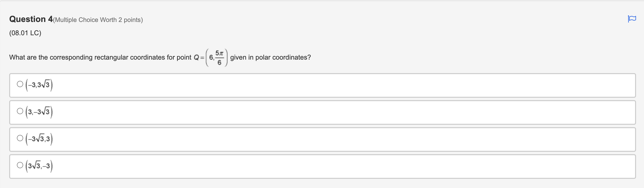The height and width of the screenshot is (188, 644).
Task: Choose the last answer option (3√3,−3)
Action: coord(39,166)
